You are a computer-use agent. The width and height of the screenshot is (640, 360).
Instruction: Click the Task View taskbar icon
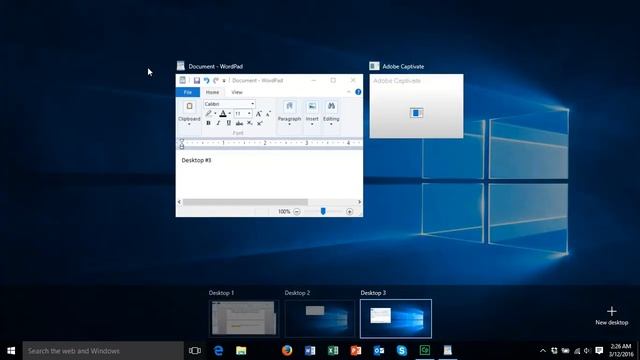click(195, 351)
